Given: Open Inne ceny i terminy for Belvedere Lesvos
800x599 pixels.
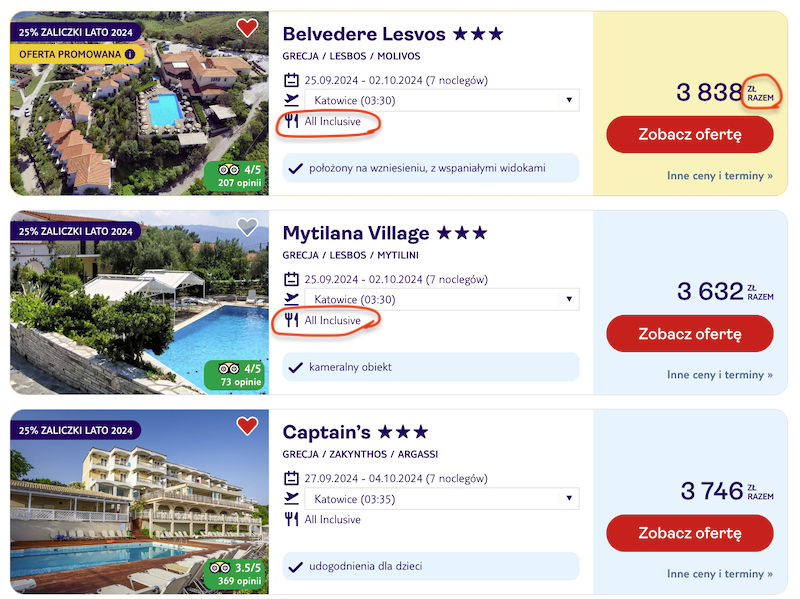Looking at the screenshot, I should (x=720, y=176).
